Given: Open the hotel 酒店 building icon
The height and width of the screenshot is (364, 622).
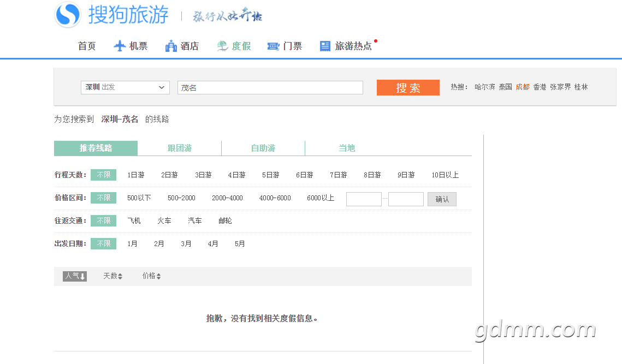Looking at the screenshot, I should tap(171, 46).
